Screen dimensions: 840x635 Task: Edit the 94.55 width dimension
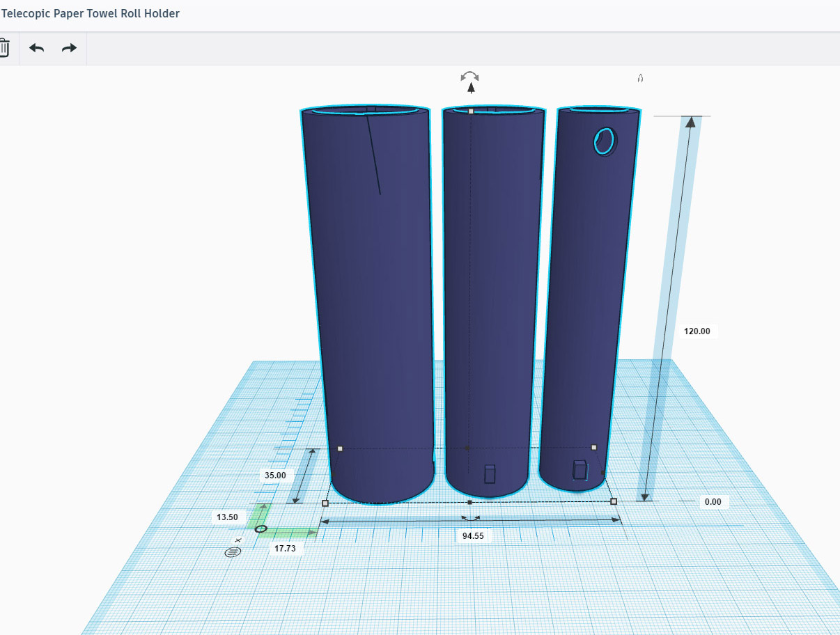pos(473,536)
